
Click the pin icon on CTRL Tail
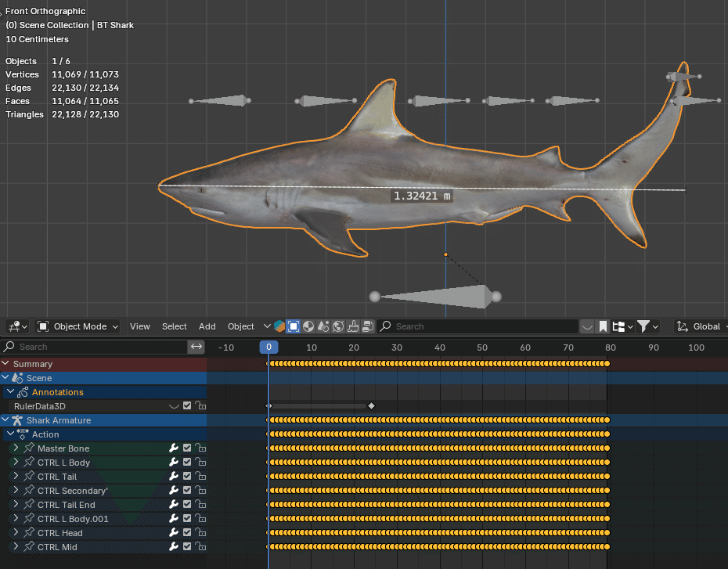(x=29, y=477)
